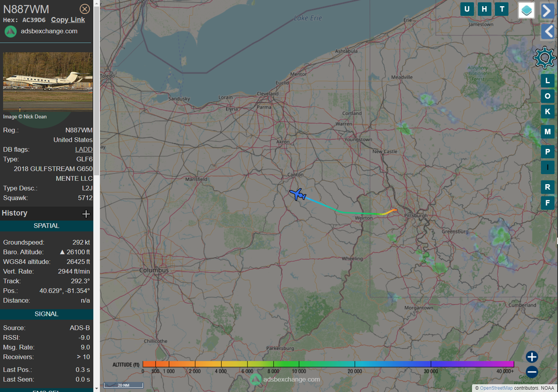This screenshot has width=558, height=392.
Task: Click the Source ADS-B value
Action: (80, 328)
